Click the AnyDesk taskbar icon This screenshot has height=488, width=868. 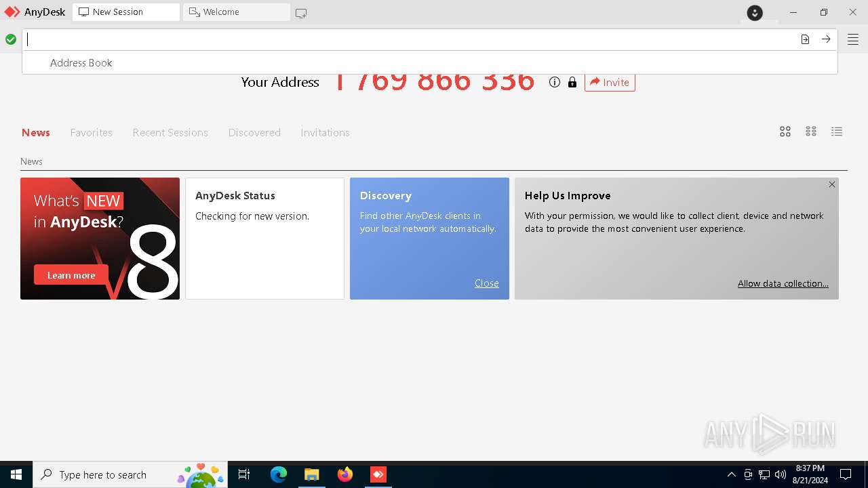(378, 474)
